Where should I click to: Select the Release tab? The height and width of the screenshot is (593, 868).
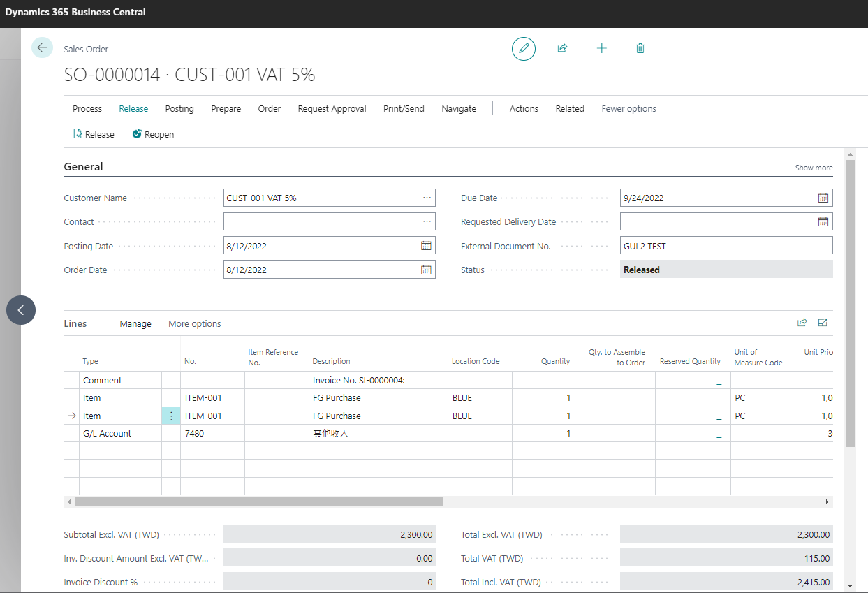tap(133, 108)
